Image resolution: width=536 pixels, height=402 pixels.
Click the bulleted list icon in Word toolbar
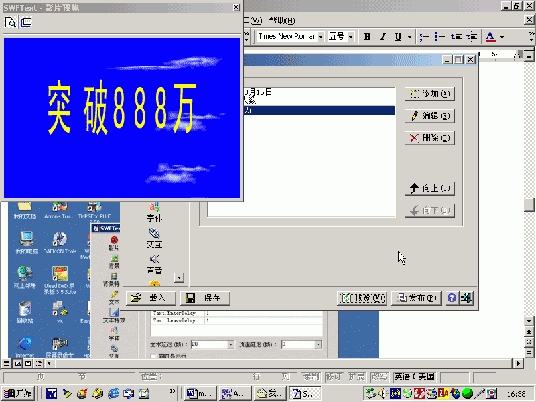click(439, 37)
